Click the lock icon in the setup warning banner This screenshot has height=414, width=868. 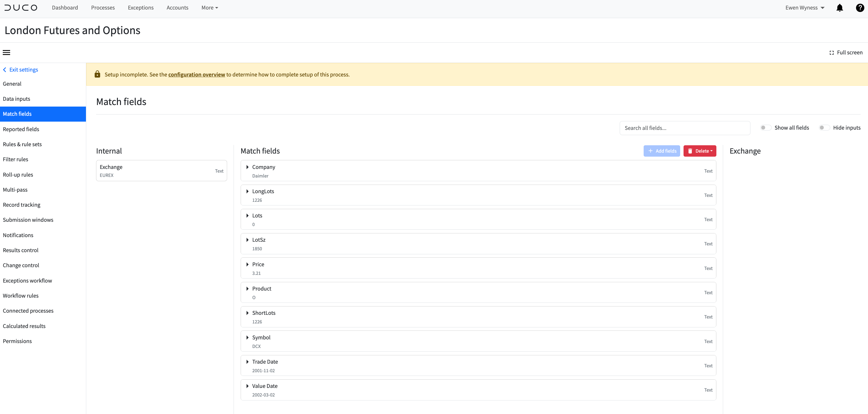tap(97, 74)
